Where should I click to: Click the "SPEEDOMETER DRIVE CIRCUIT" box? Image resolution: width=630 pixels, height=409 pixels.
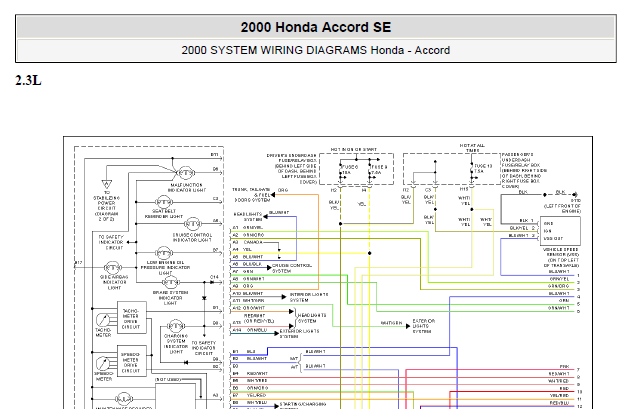click(131, 361)
